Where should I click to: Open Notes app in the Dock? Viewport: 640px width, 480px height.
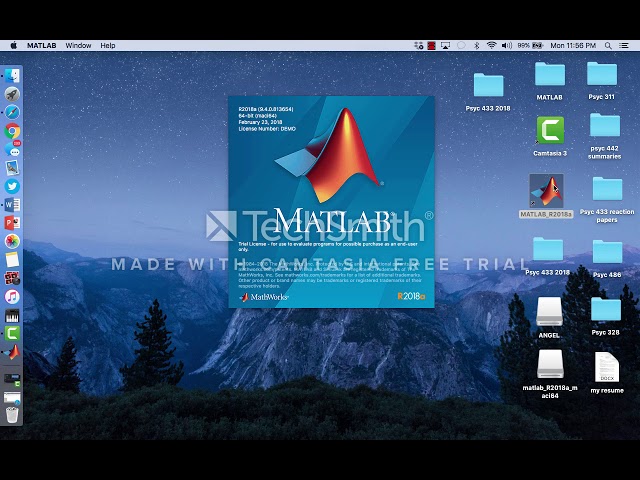point(12,260)
